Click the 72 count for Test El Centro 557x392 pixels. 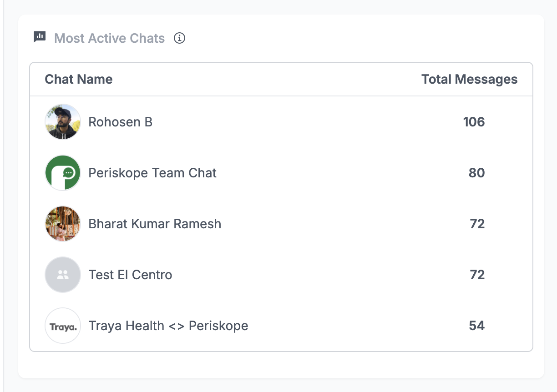point(477,275)
